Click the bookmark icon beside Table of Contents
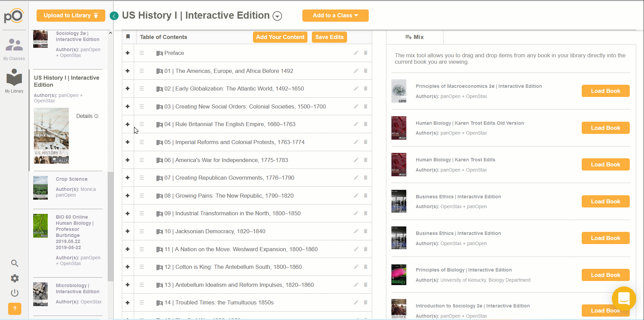644x320 pixels. click(x=128, y=37)
